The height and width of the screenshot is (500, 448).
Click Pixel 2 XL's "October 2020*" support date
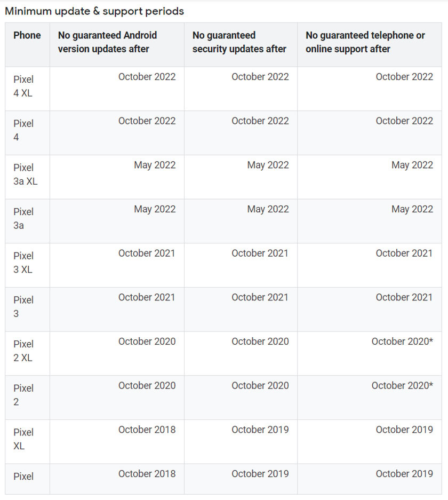click(402, 342)
